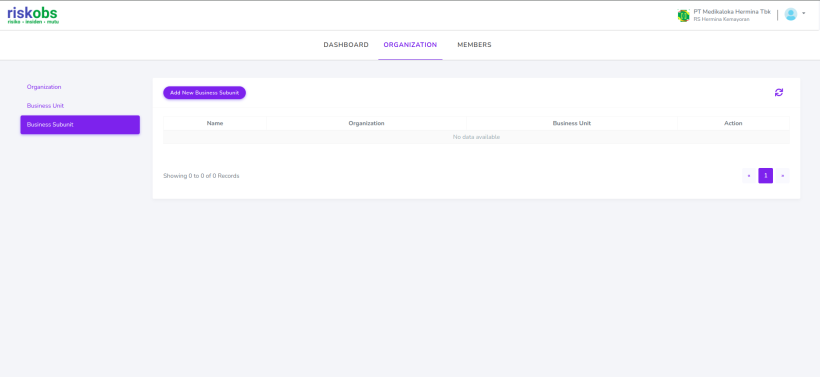
Task: Open the Dashboard tab
Action: [x=346, y=45]
